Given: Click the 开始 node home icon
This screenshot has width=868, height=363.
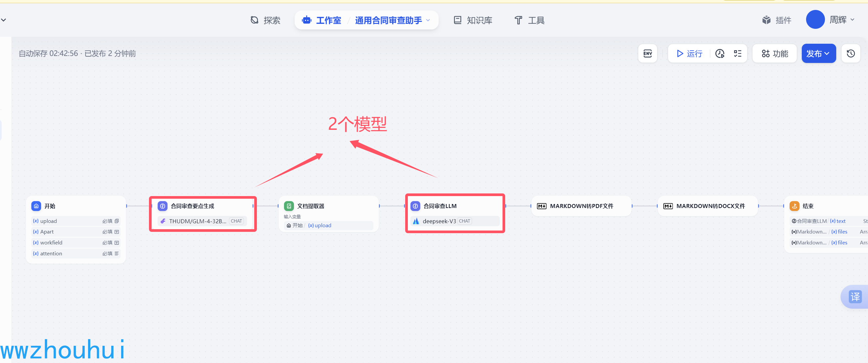Looking at the screenshot, I should (36, 206).
